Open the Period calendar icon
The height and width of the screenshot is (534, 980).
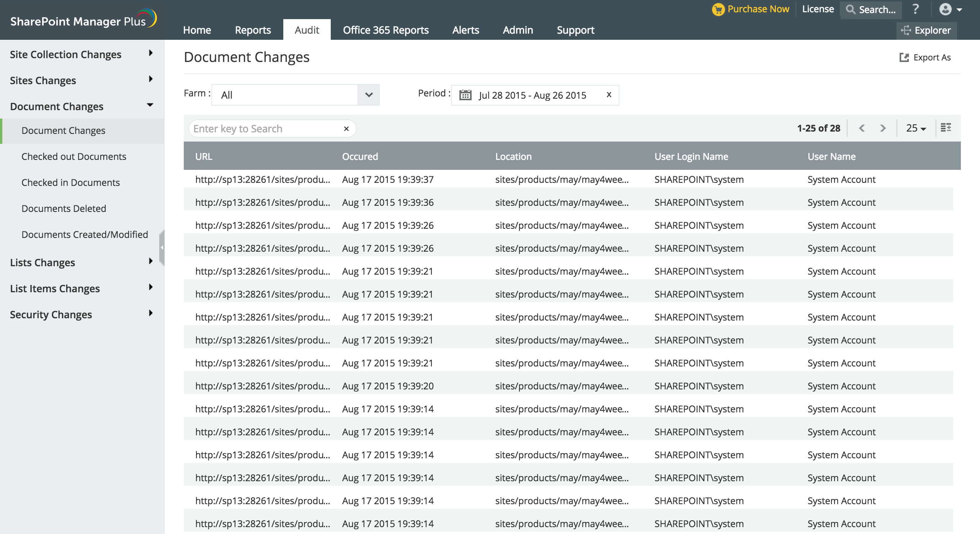click(465, 95)
